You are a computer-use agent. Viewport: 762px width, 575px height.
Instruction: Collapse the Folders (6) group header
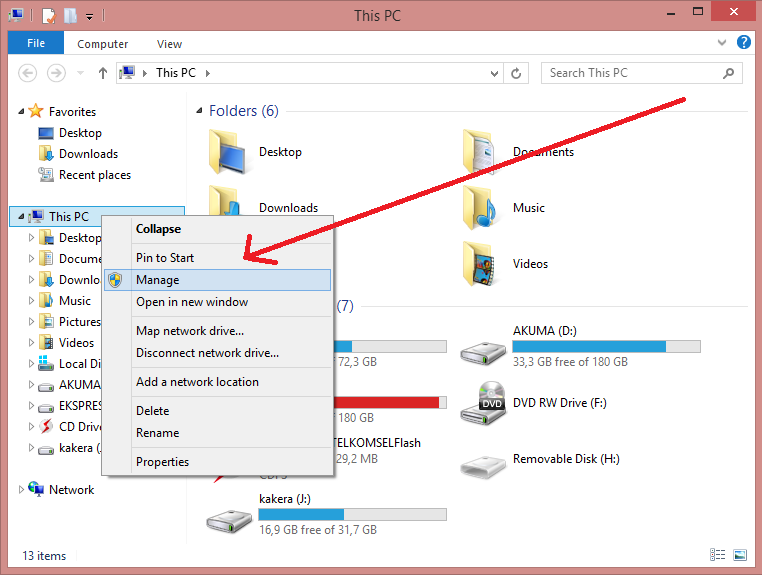[x=199, y=111]
